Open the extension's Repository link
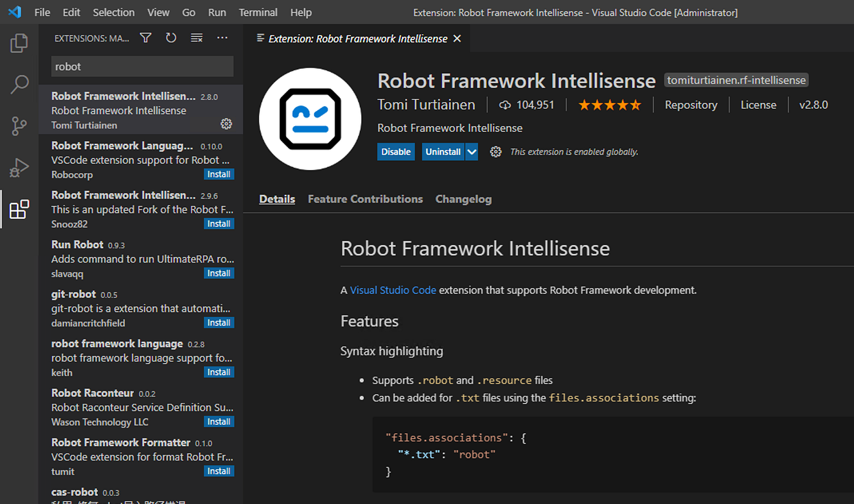The height and width of the screenshot is (504, 854). click(691, 104)
